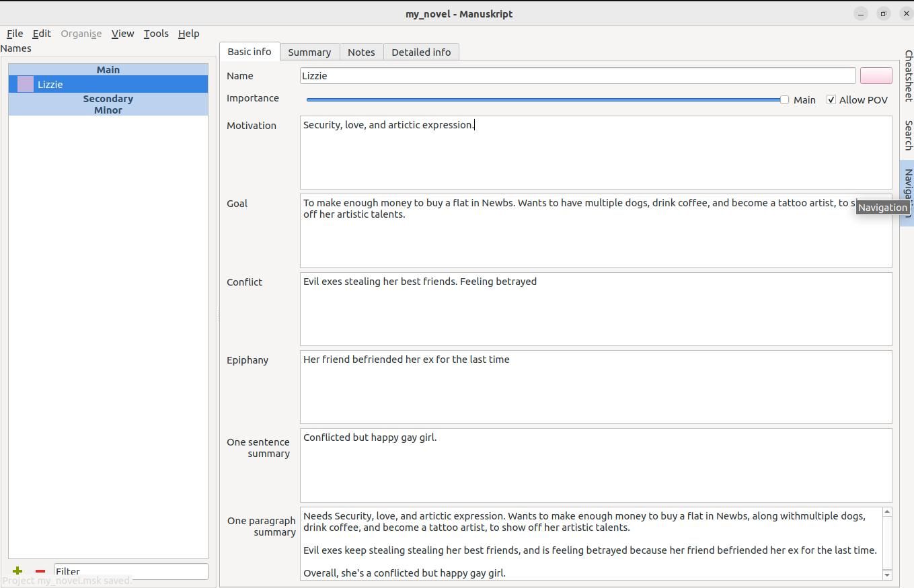
Task: Open the Tools menu
Action: click(156, 34)
